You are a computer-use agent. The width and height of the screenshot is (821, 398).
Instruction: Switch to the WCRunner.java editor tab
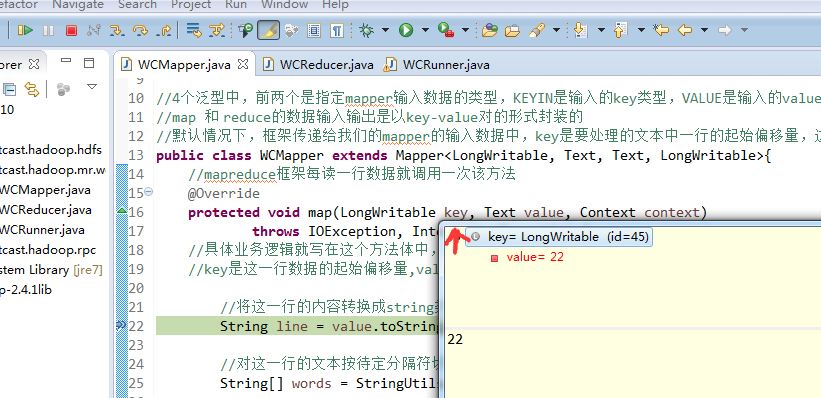point(437,65)
